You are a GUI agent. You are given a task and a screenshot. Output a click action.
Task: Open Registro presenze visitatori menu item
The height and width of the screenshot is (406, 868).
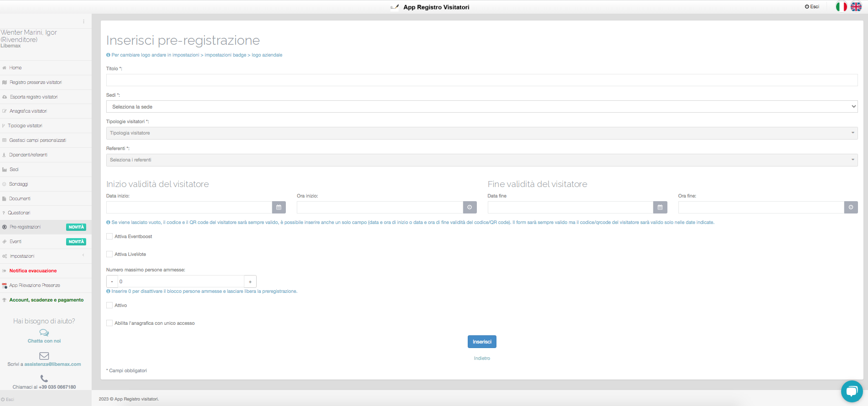click(x=46, y=83)
